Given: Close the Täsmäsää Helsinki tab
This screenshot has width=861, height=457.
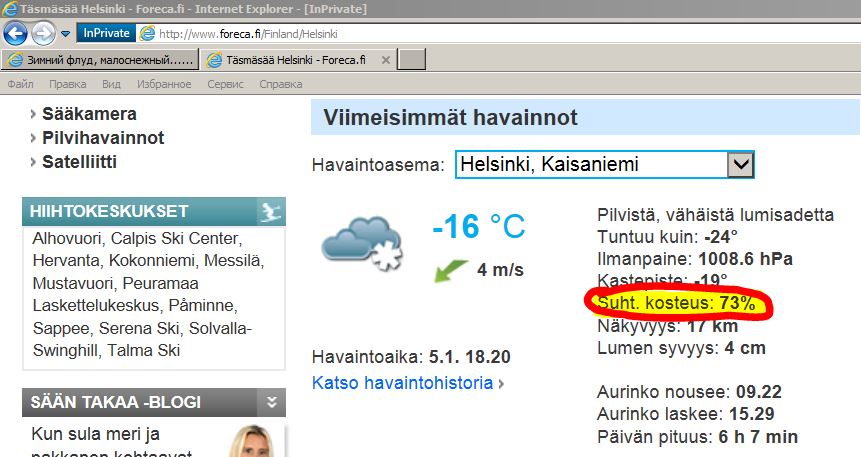Looking at the screenshot, I should pyautogui.click(x=384, y=60).
